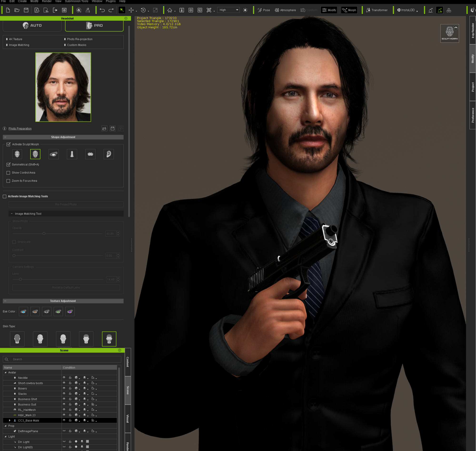This screenshot has width=476, height=451.
Task: Click the Pose button
Action: pyautogui.click(x=264, y=10)
